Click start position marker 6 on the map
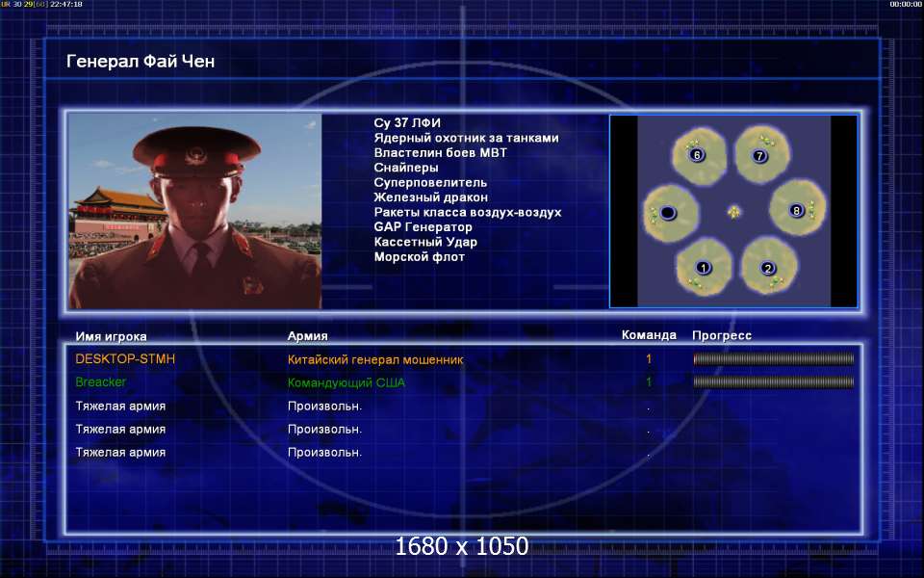The image size is (924, 578). 697,155
